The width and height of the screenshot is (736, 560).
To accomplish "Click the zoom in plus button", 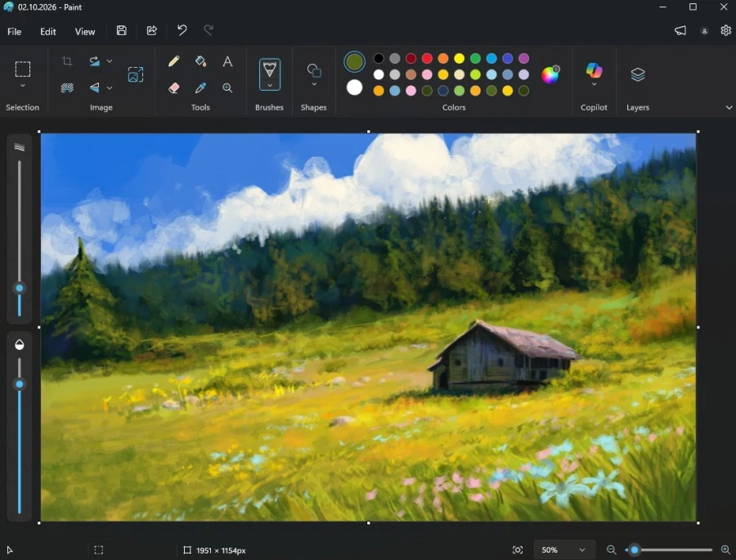I will (725, 550).
